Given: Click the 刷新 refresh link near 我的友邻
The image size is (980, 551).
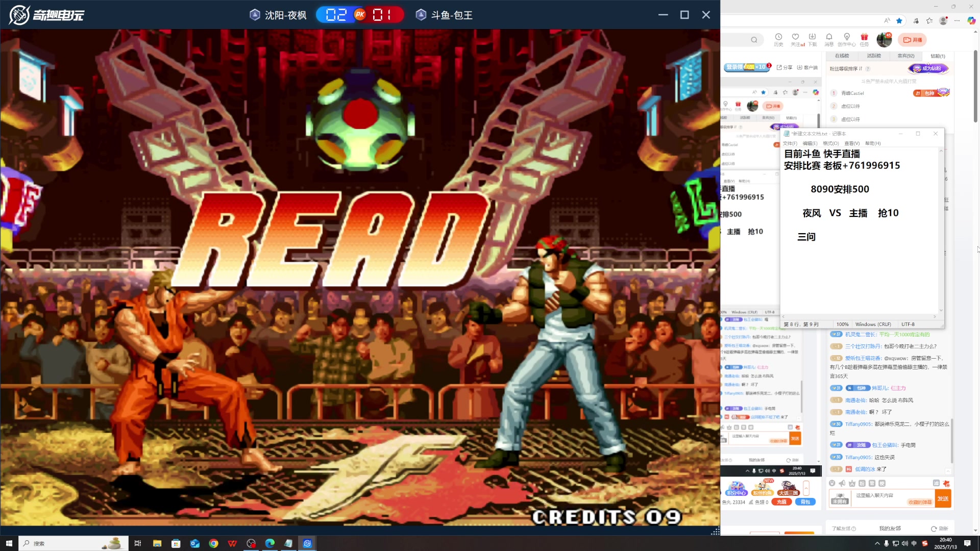Looking at the screenshot, I should pyautogui.click(x=940, y=529).
